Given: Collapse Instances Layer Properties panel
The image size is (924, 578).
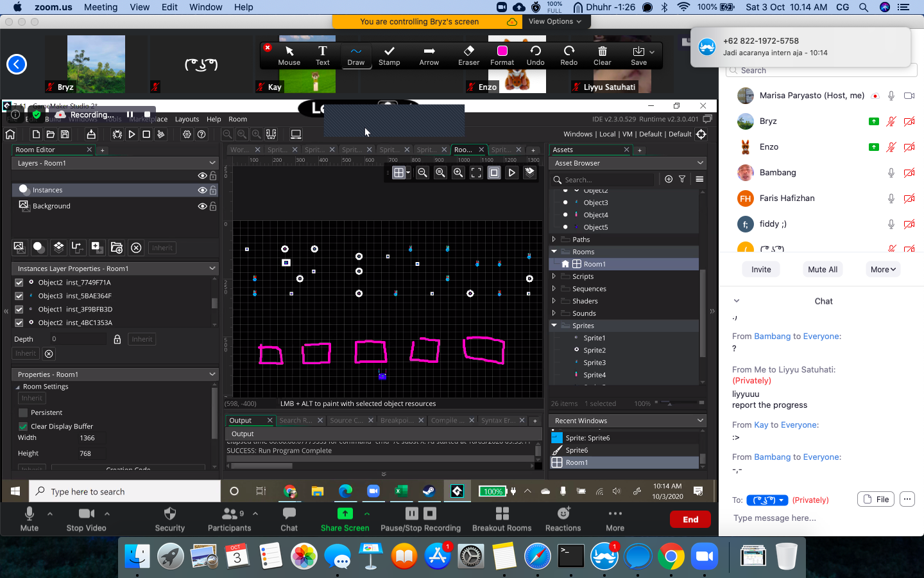Looking at the screenshot, I should [212, 268].
